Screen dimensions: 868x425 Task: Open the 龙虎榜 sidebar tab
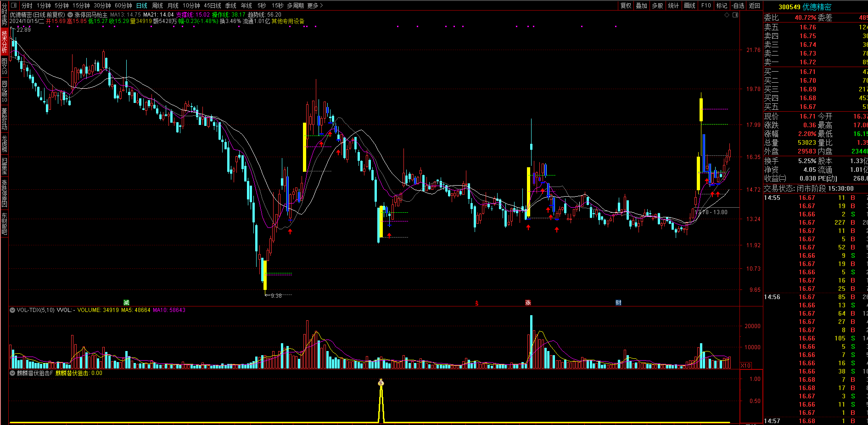4,143
